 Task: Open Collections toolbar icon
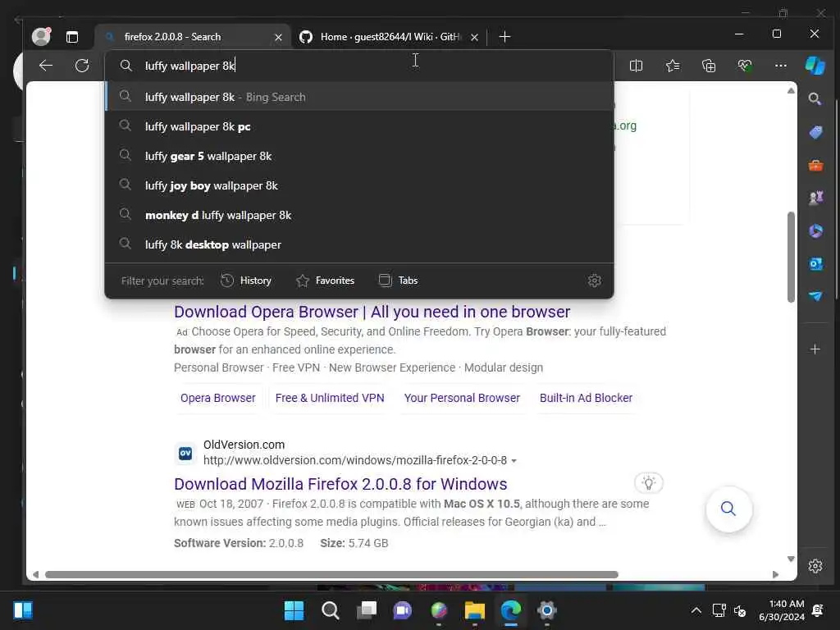coord(709,66)
